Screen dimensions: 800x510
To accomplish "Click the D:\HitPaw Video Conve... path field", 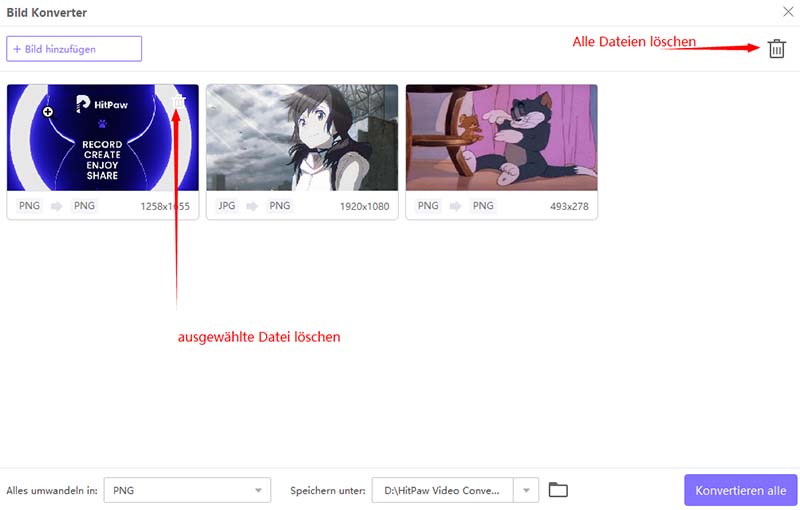I will (442, 490).
